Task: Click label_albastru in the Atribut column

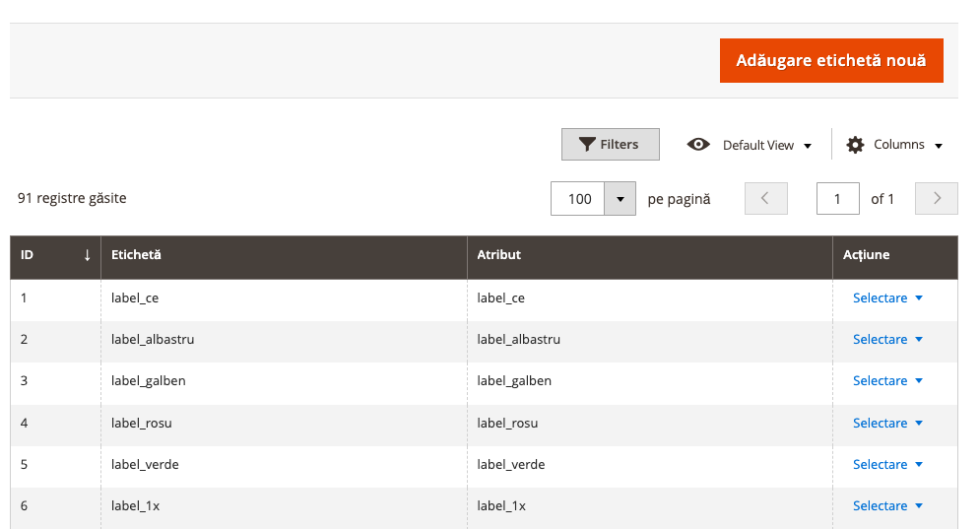Action: click(519, 340)
